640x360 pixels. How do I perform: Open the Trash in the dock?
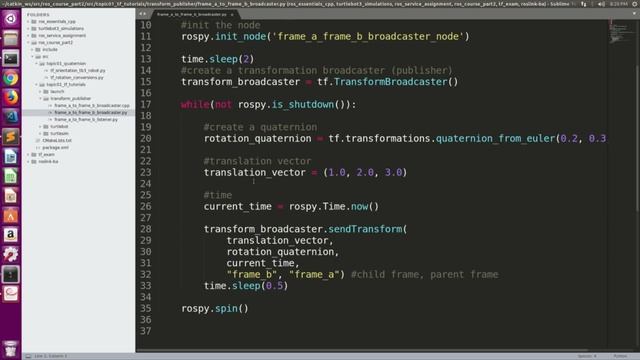click(x=11, y=349)
